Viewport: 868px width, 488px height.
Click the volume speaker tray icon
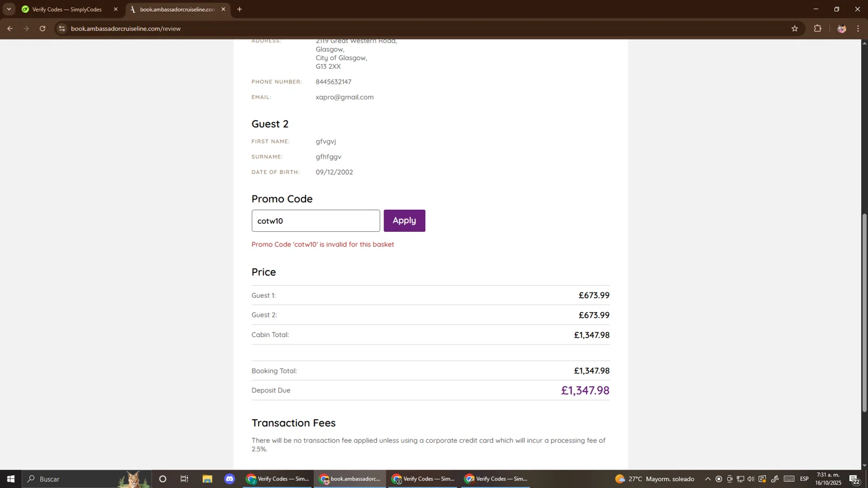(751, 479)
